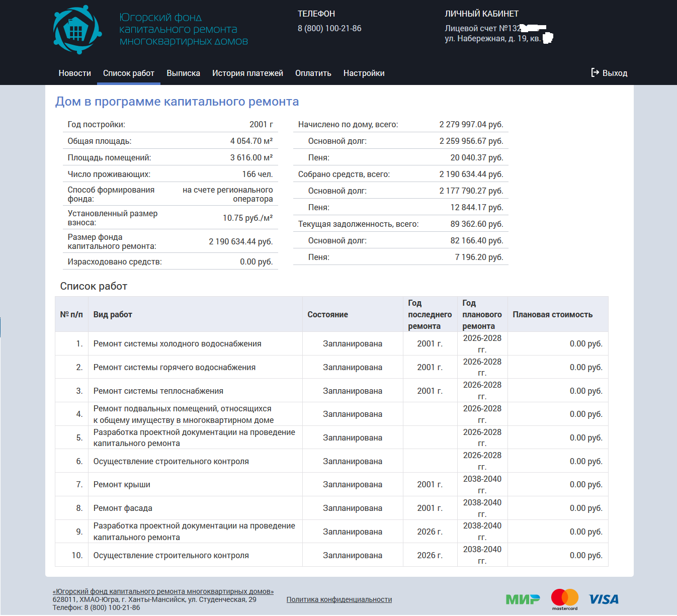Click row Ремонт системы теплоснабжения

tap(331, 391)
